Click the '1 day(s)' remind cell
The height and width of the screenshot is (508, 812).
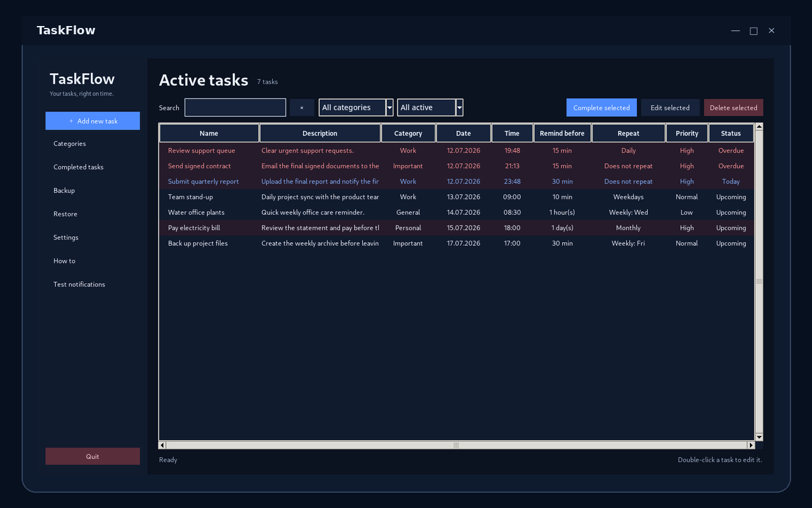pyautogui.click(x=562, y=228)
